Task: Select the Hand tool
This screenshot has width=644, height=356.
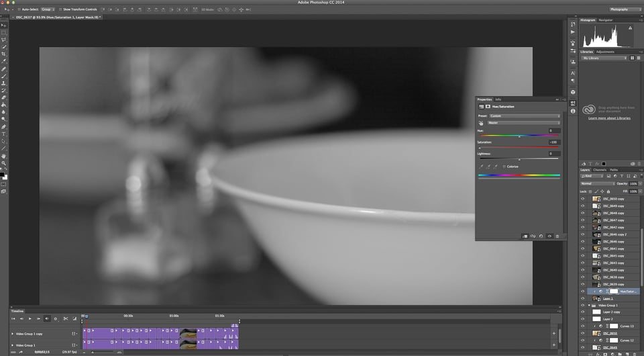Action: [x=4, y=156]
